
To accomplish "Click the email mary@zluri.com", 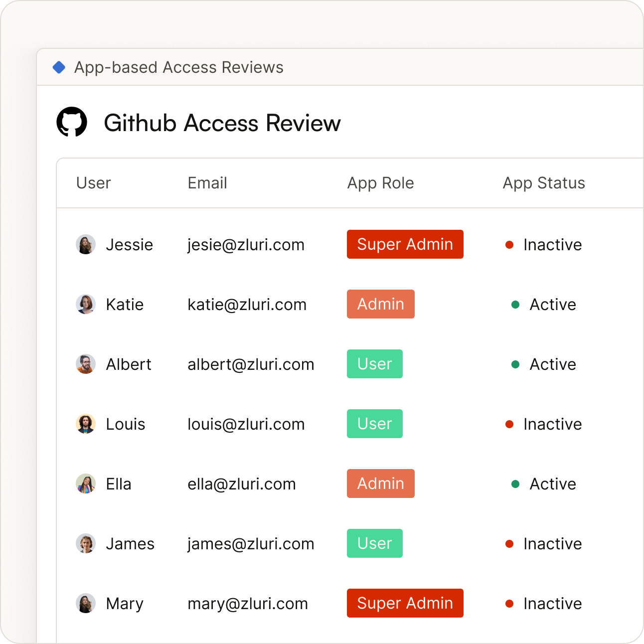I will [248, 604].
